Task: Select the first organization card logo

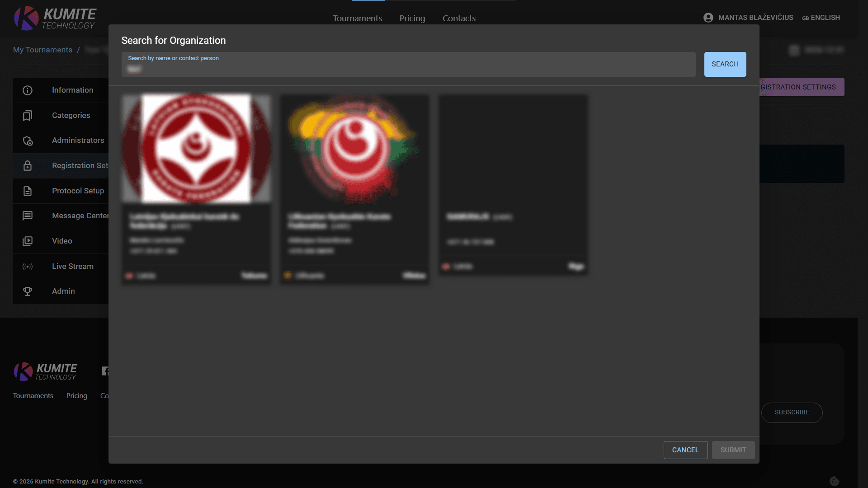Action: click(196, 148)
